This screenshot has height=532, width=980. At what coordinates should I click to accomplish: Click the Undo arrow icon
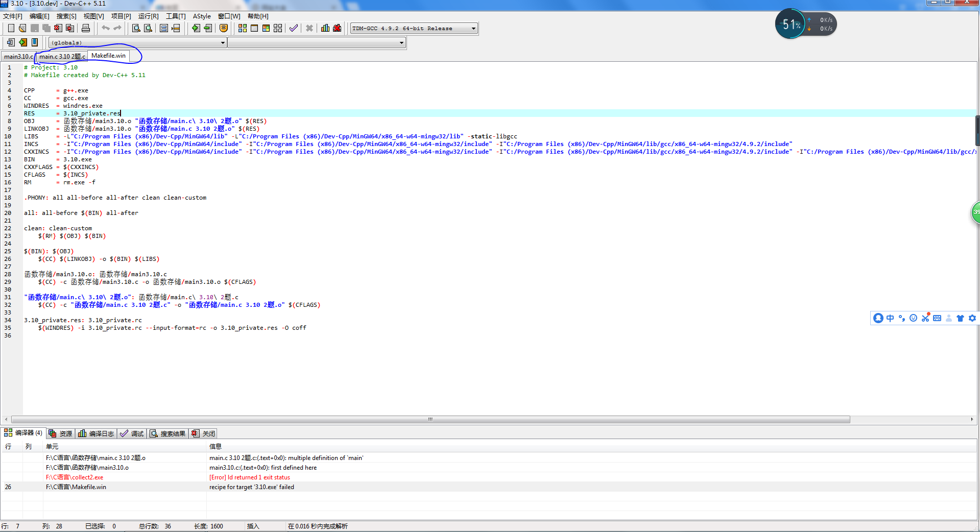point(105,28)
